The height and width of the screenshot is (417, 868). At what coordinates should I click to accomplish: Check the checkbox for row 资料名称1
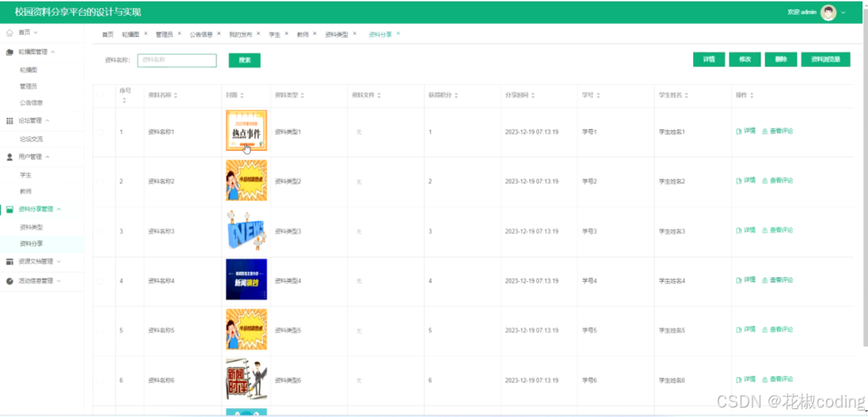(x=100, y=132)
